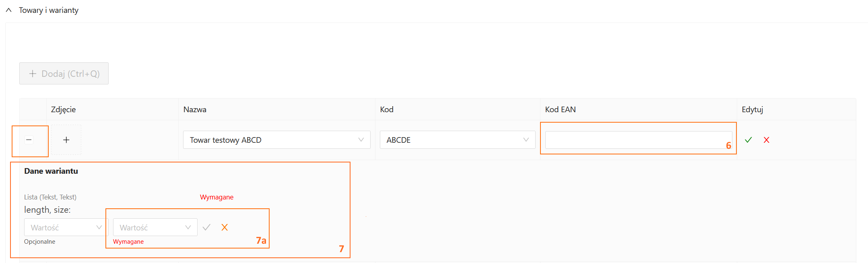Click the Kod EAN column header
This screenshot has height=263, width=868.
click(x=560, y=109)
